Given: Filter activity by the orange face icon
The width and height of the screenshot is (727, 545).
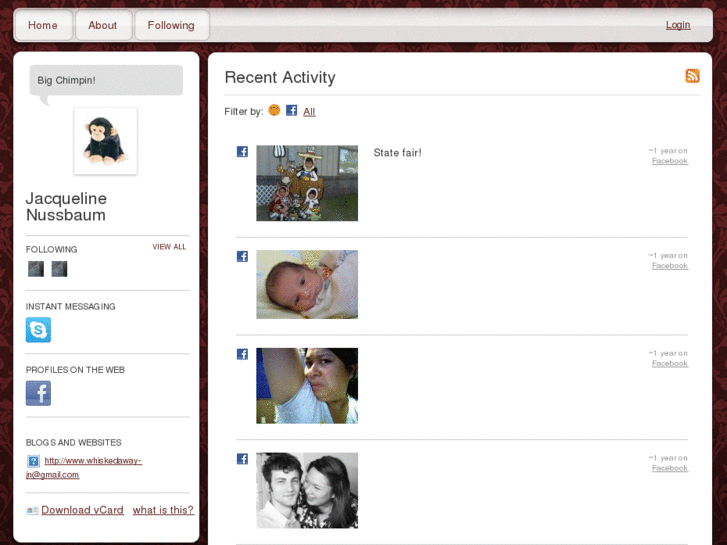Looking at the screenshot, I should 274,110.
